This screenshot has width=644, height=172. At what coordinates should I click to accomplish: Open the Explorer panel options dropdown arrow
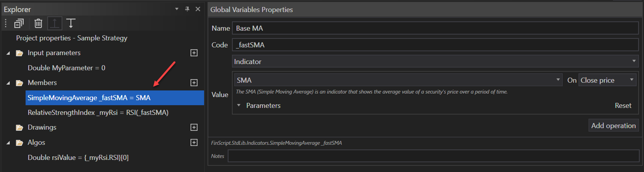pos(177,9)
